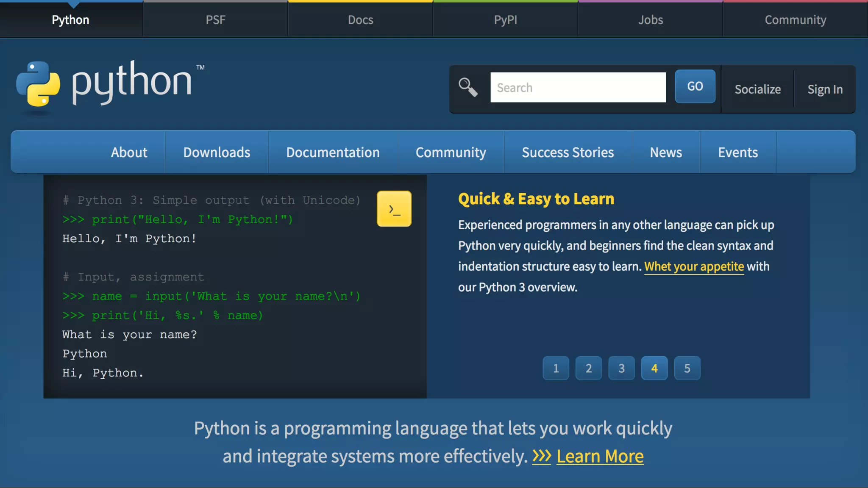Click the Quick & Easy to Learn heading
The image size is (868, 488).
[536, 199]
